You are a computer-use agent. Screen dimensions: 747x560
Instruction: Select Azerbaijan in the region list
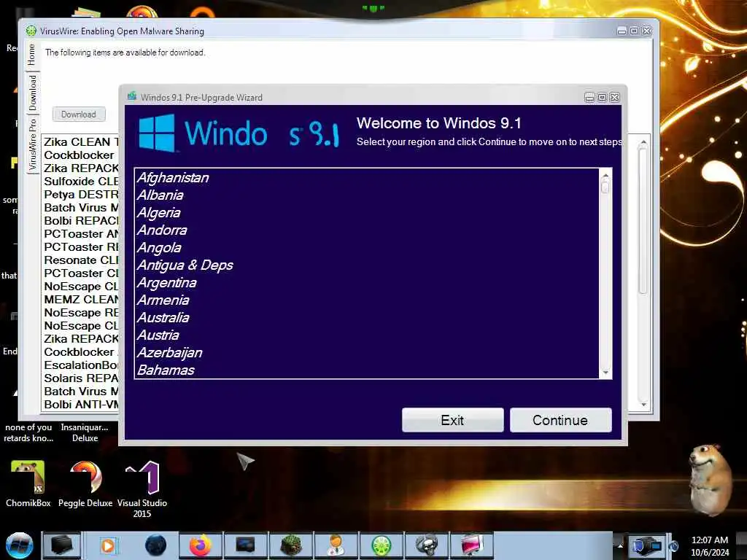(367, 353)
